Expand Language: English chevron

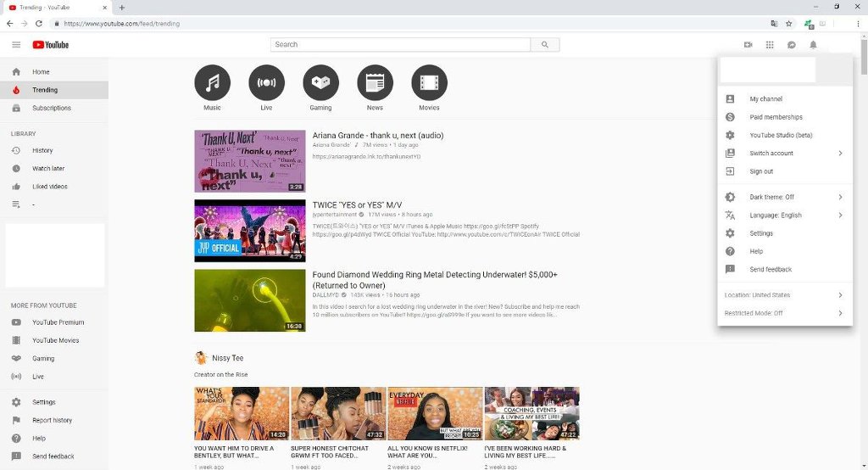pyautogui.click(x=840, y=215)
